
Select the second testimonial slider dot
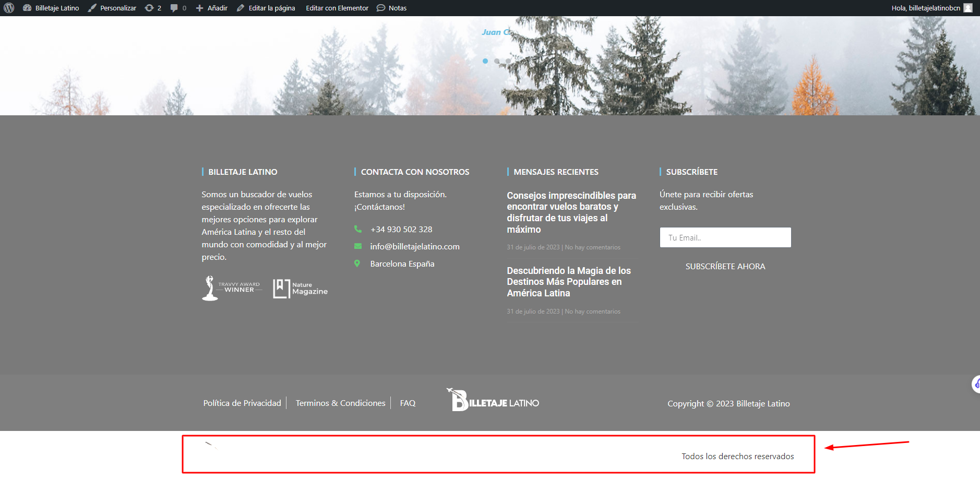pos(497,61)
